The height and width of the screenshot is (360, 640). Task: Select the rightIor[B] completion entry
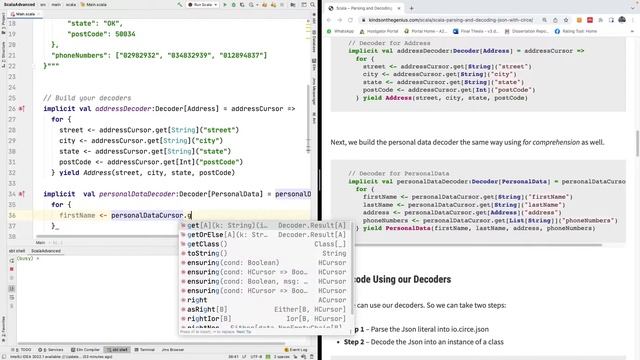pyautogui.click(x=265, y=319)
